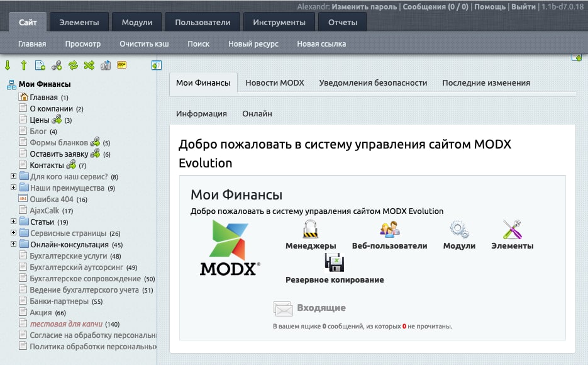Open the Отчеты main menu tab

coord(342,22)
